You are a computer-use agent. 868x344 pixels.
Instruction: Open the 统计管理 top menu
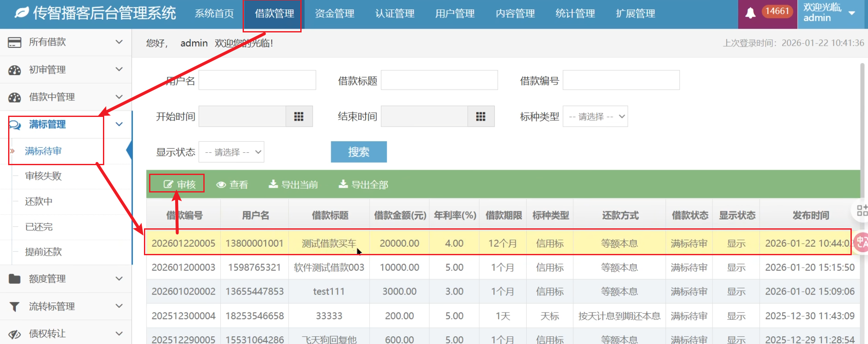tap(575, 14)
